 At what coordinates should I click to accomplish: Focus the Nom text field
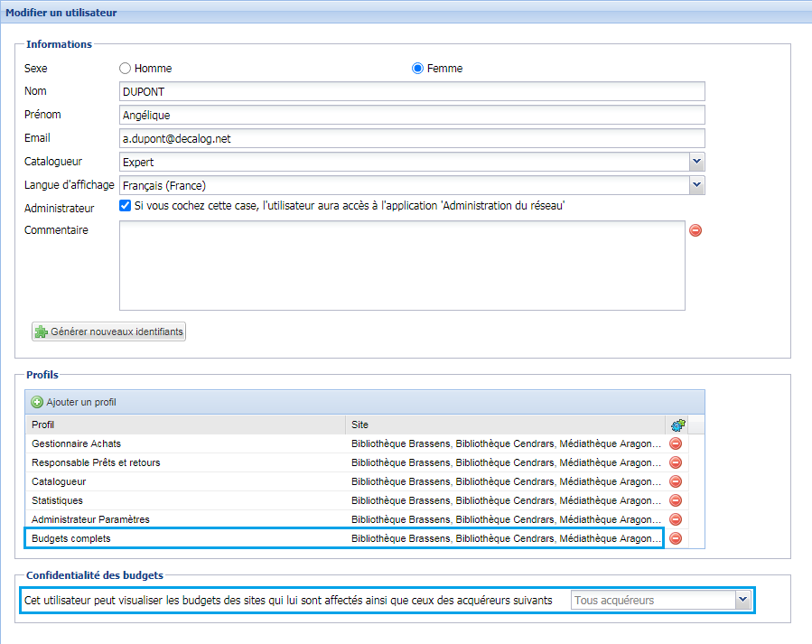point(411,91)
